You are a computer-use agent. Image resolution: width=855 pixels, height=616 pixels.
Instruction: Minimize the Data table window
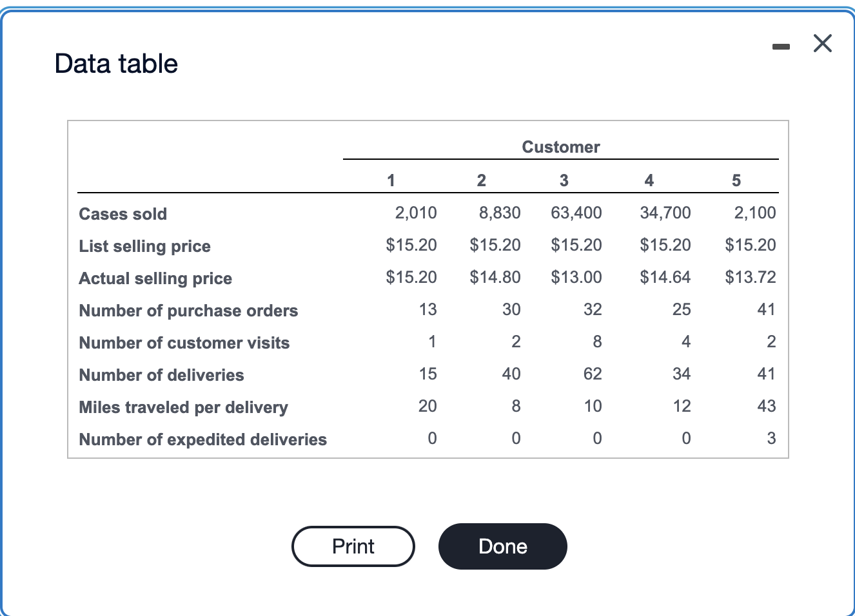point(781,45)
